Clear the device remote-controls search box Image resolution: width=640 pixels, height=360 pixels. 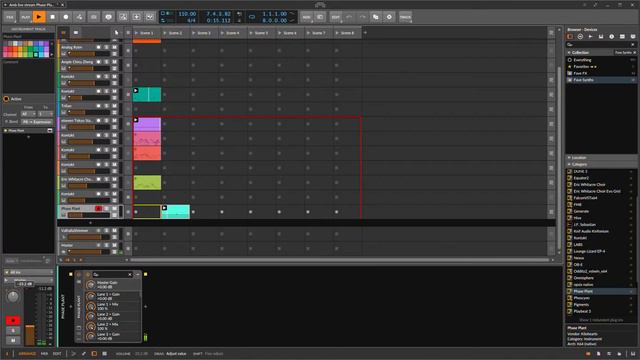(130, 274)
